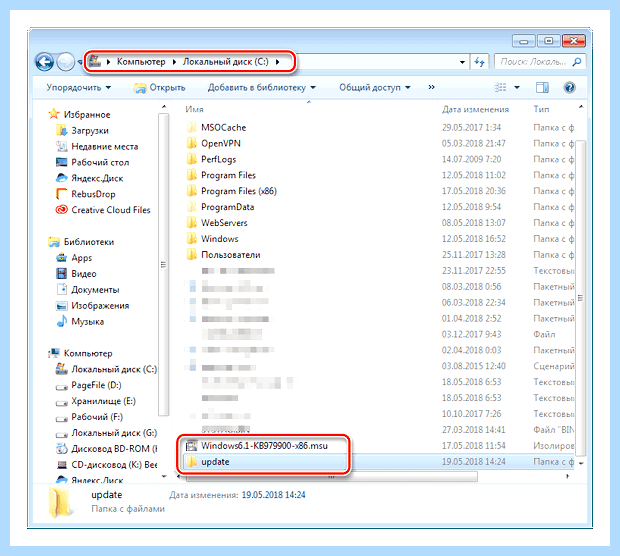The width and height of the screenshot is (620, 556).
Task: Select Компьютер in the address breadcrumb
Action: point(141,62)
